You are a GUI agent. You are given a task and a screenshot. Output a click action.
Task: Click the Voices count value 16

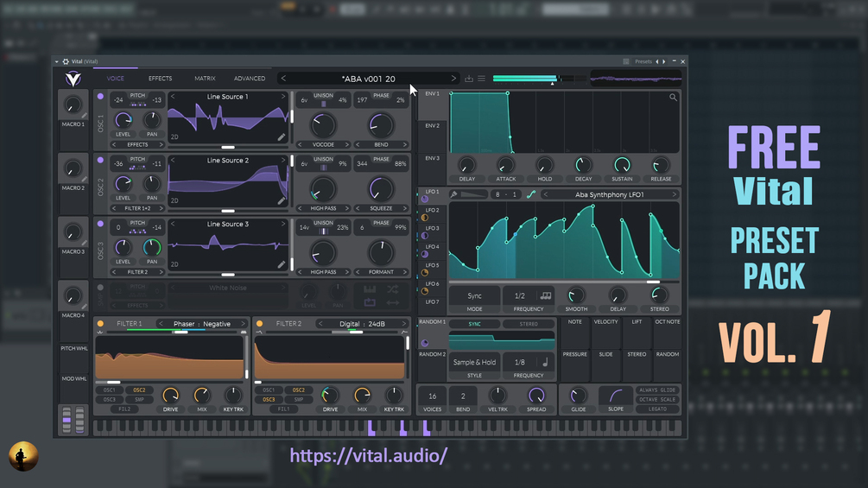point(433,396)
